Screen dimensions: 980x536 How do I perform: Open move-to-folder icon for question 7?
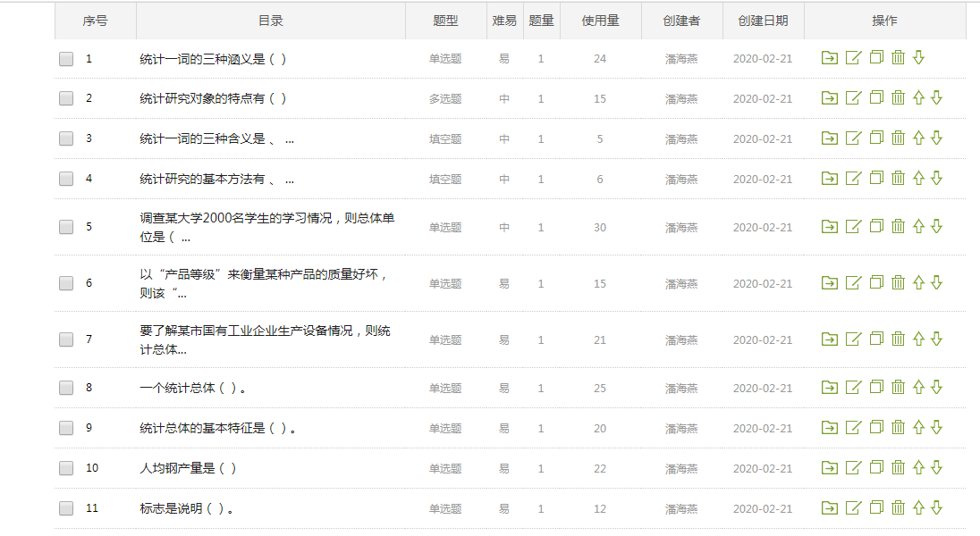click(x=830, y=339)
